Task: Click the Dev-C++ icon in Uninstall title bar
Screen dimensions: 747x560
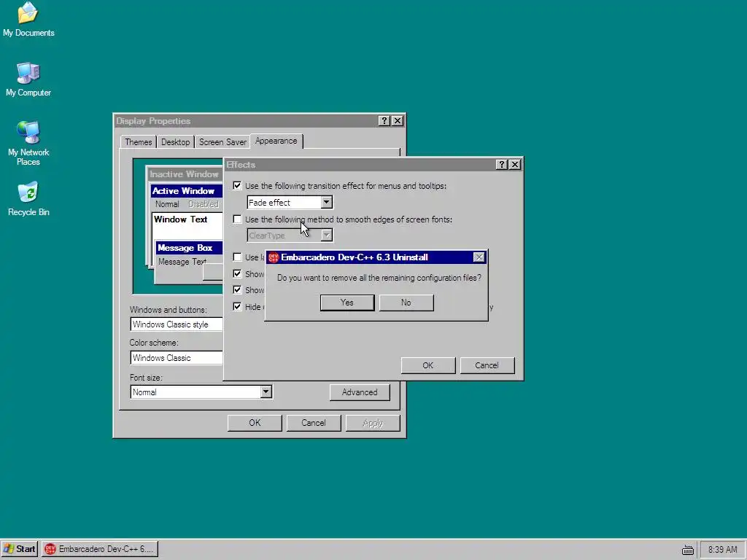Action: (273, 257)
